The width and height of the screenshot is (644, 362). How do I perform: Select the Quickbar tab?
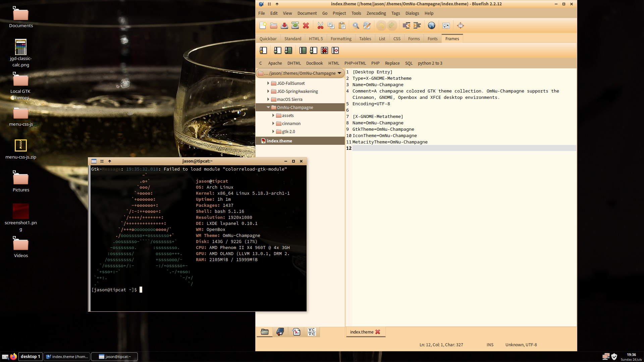tap(268, 39)
